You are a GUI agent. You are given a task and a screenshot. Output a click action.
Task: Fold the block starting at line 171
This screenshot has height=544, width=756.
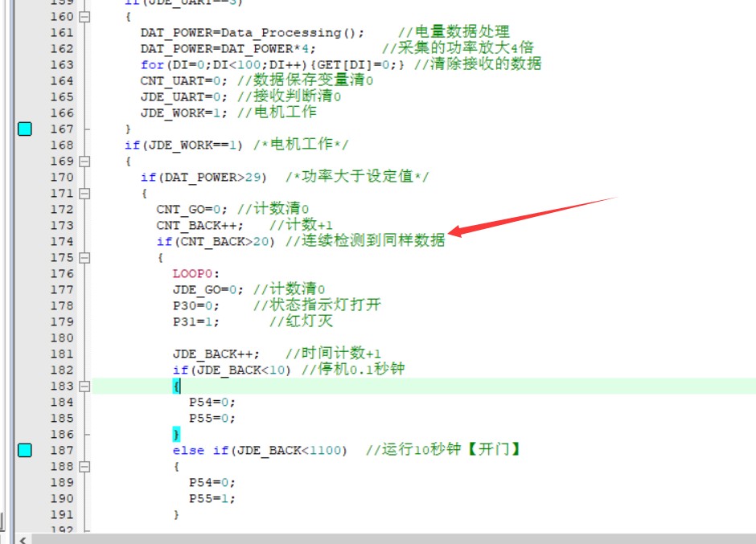85,194
